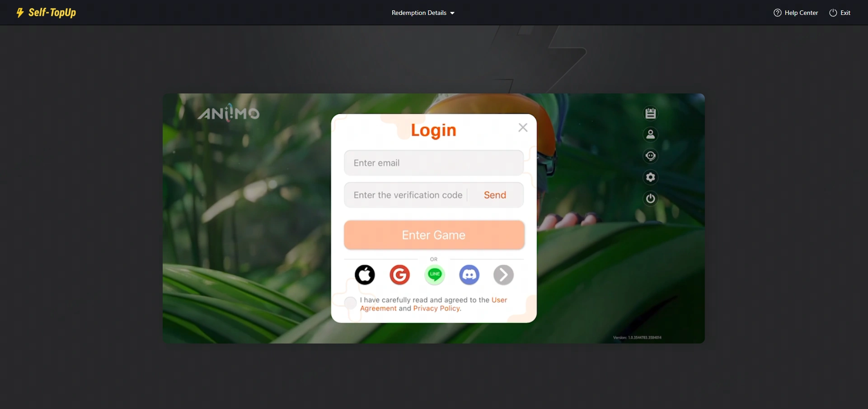This screenshot has height=409, width=868.
Task: Expand the Redemption Details dropdown
Action: [423, 13]
